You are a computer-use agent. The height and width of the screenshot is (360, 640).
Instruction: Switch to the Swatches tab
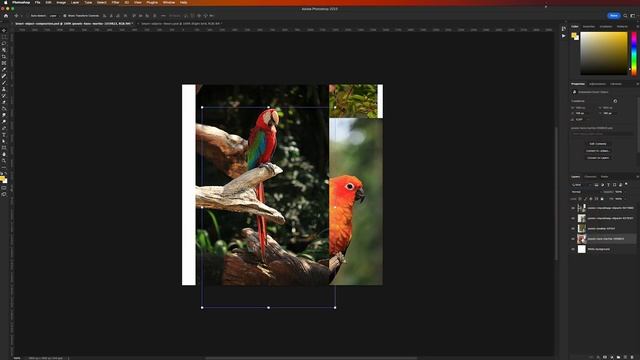[589, 27]
